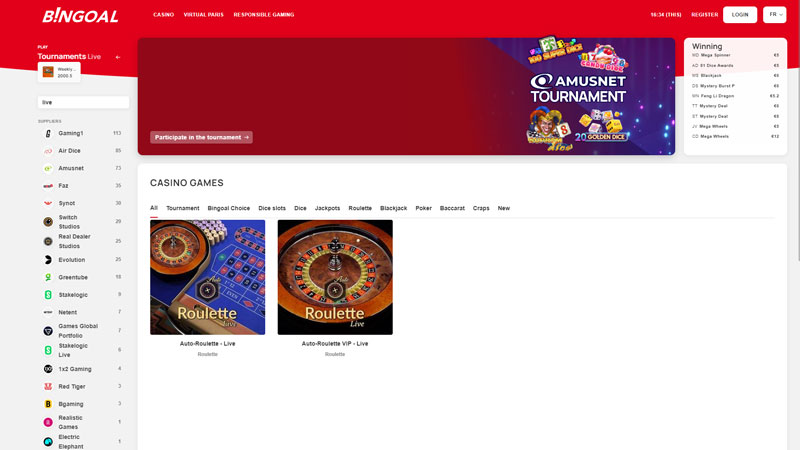Switch to the Jackpots tab

pos(327,208)
